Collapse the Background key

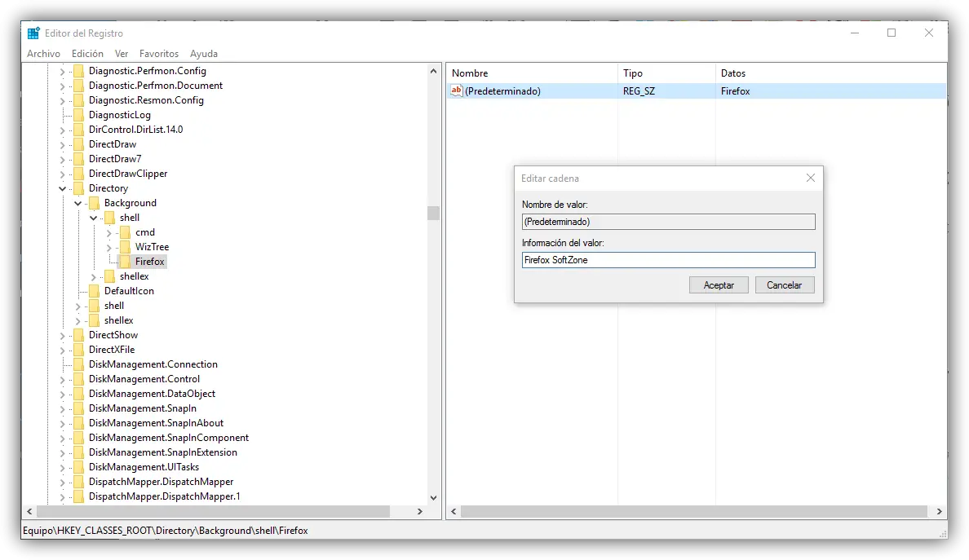[77, 203]
